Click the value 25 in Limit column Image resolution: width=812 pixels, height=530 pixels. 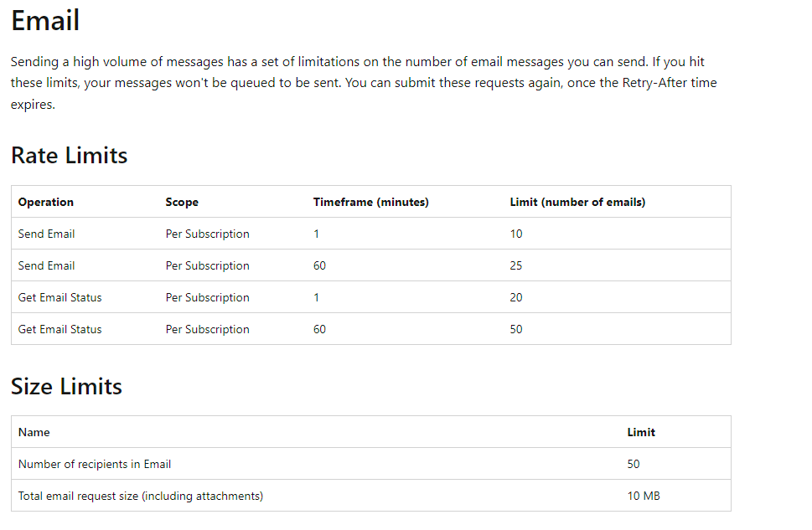[x=516, y=265]
